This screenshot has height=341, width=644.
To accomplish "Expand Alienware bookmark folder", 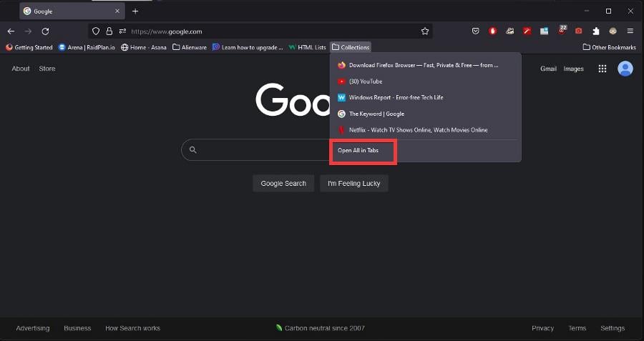I will (190, 48).
